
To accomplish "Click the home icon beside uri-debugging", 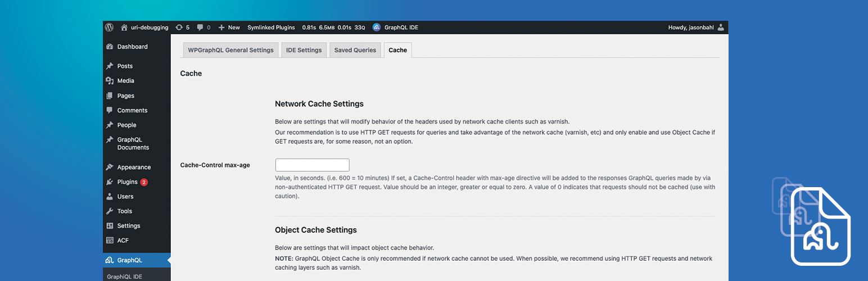I will (124, 27).
